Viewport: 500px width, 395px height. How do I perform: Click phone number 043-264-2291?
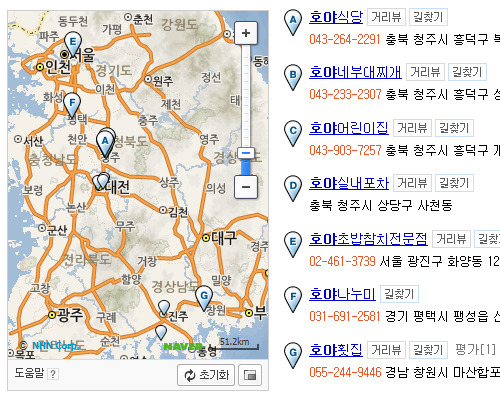[x=345, y=39]
